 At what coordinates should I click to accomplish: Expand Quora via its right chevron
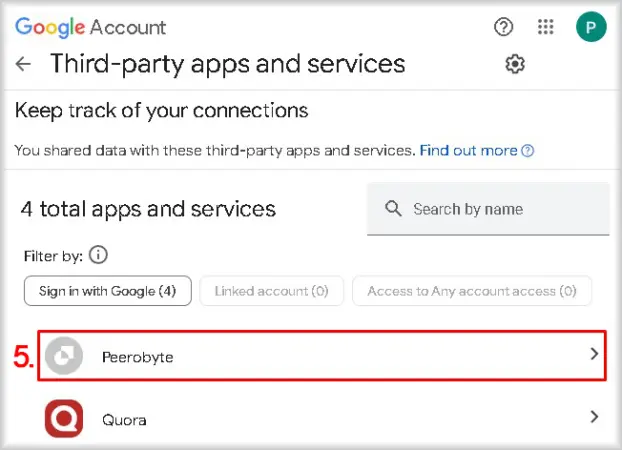coord(594,417)
